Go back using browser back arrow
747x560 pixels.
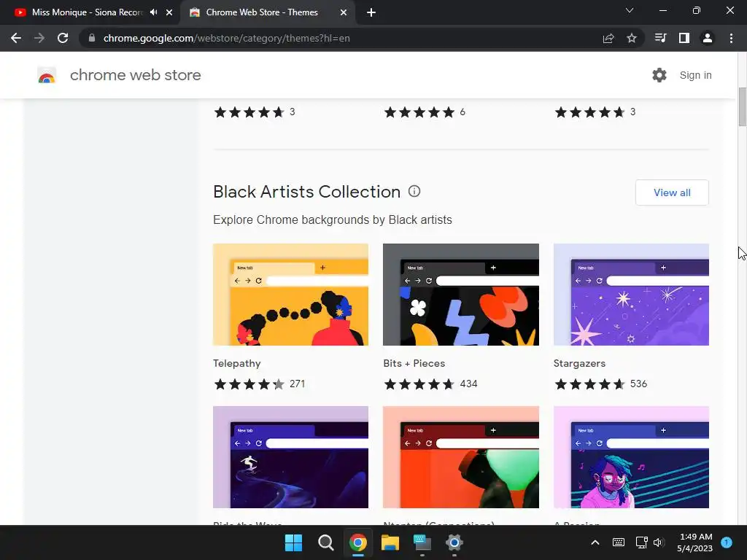click(x=16, y=38)
